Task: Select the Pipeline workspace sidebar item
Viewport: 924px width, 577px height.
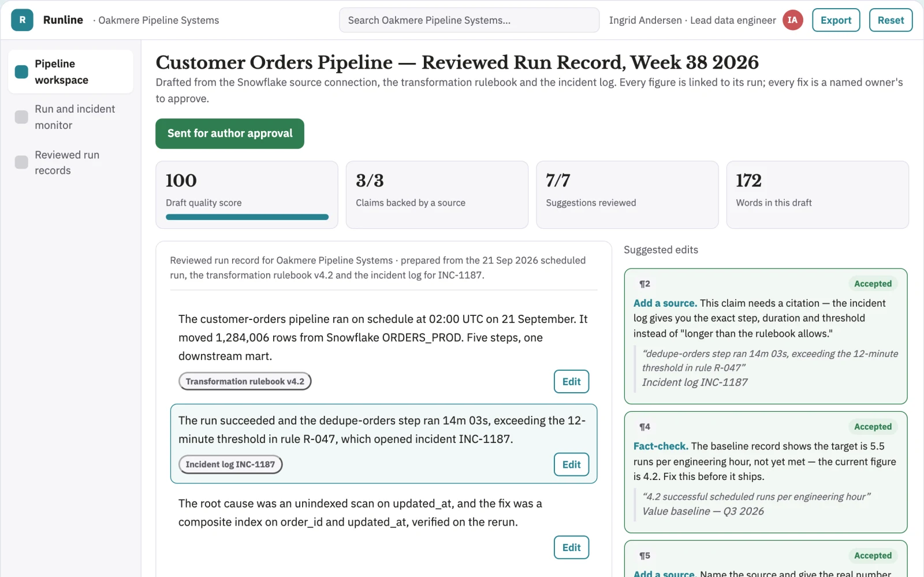Action: (70, 72)
